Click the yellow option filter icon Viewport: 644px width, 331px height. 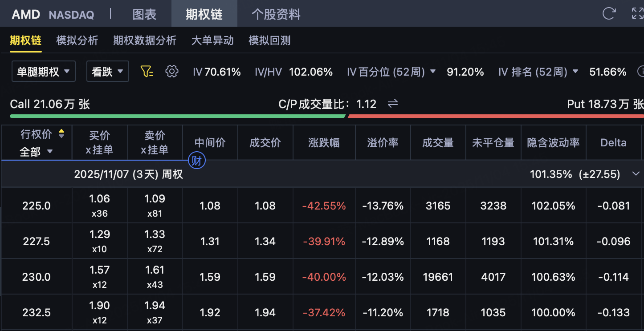coord(147,72)
